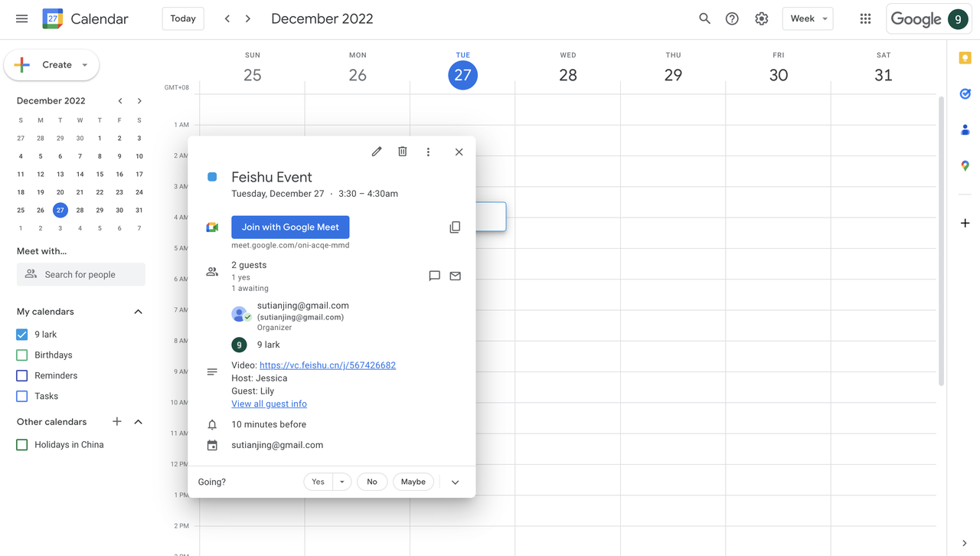Open the Week view dropdown
The width and height of the screenshot is (980, 556).
[x=807, y=19]
